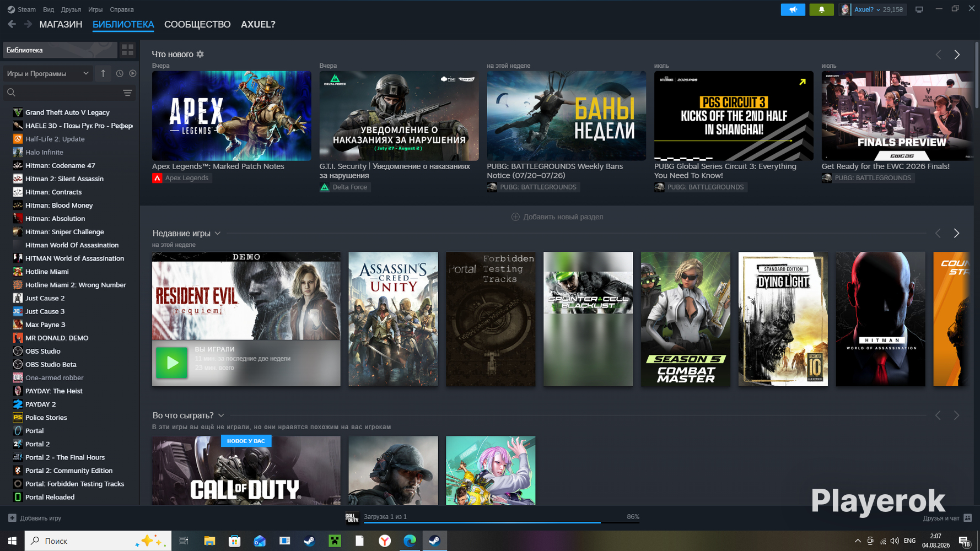Switch to the БИБЛИОТЕКА tab
Viewport: 980px width, 551px height.
[x=123, y=24]
